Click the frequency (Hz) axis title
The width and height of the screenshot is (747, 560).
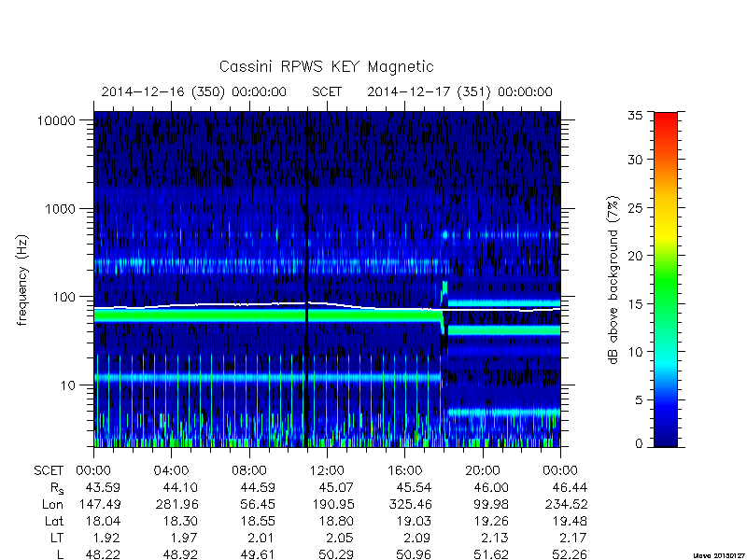(x=21, y=281)
